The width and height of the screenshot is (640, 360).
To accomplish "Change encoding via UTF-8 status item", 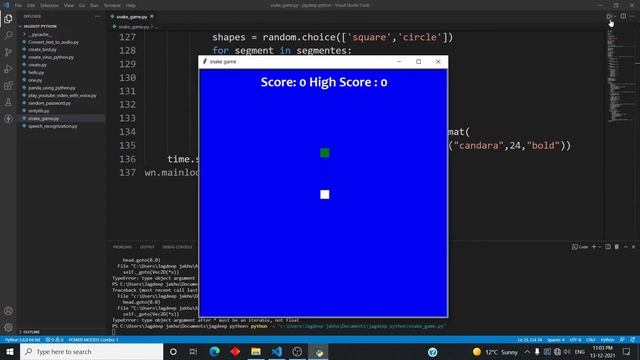I will 575,340.
